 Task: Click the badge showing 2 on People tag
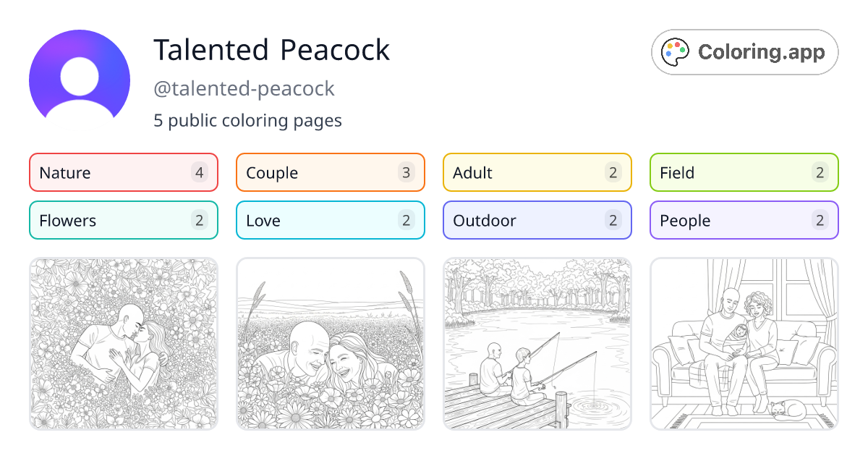click(x=820, y=220)
